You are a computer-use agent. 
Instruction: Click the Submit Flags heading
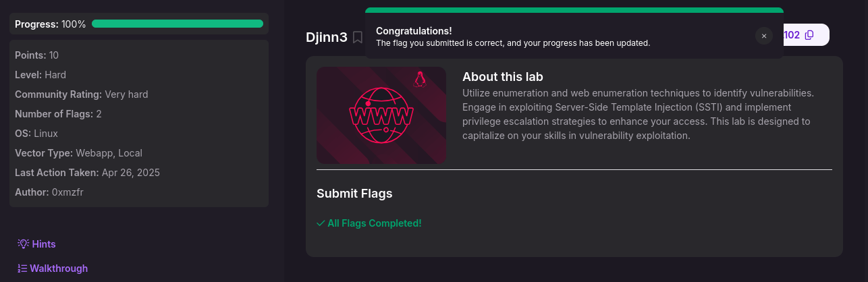point(354,194)
